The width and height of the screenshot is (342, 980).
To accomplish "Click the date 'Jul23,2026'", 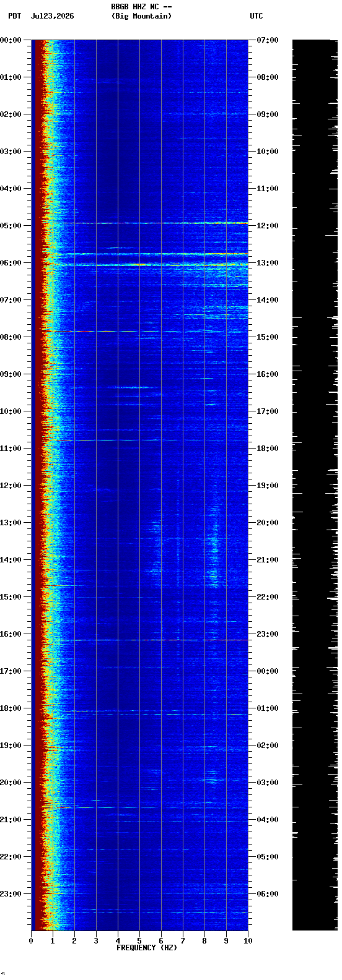I will pyautogui.click(x=52, y=16).
